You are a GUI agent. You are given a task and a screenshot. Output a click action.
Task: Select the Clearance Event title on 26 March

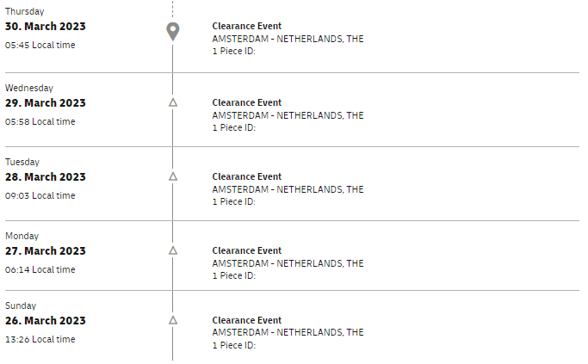pyautogui.click(x=246, y=320)
